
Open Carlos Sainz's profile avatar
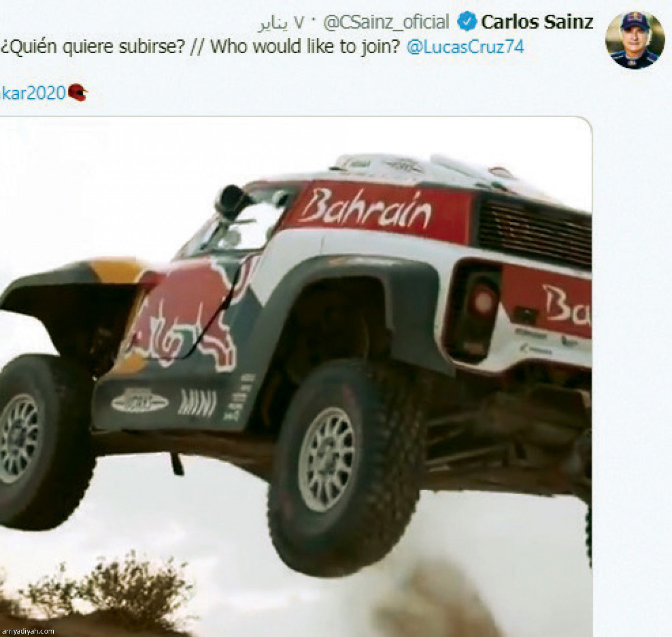[634, 40]
